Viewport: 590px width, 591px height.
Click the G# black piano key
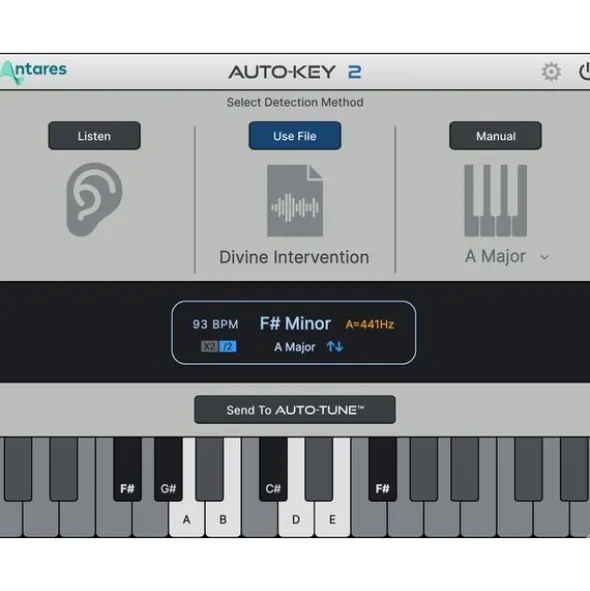168,469
